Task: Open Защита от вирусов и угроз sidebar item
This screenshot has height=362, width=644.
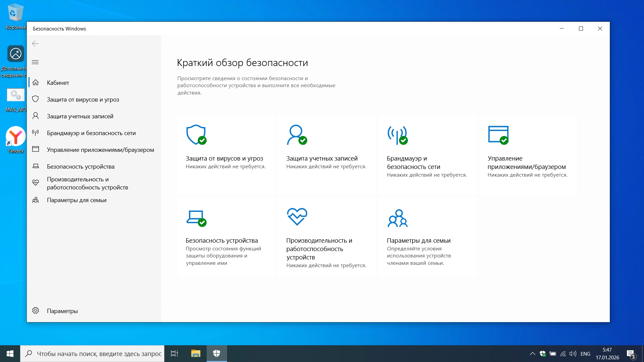Action: pos(83,100)
